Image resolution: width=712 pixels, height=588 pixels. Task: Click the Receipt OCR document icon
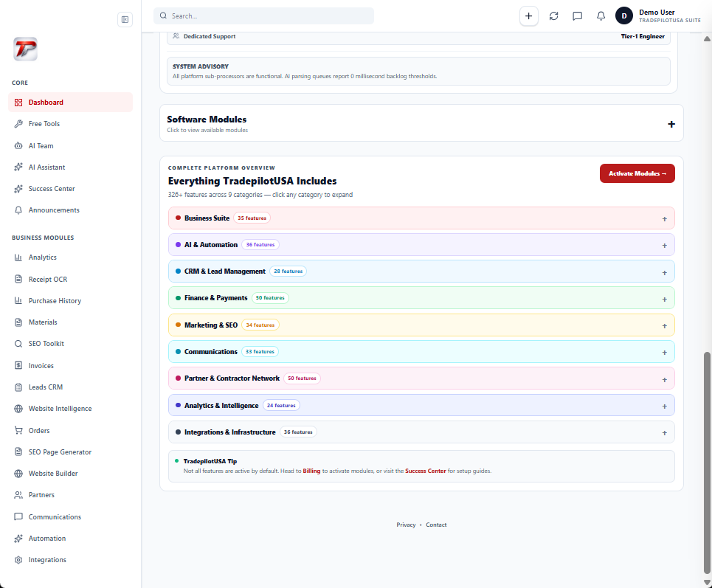18,279
